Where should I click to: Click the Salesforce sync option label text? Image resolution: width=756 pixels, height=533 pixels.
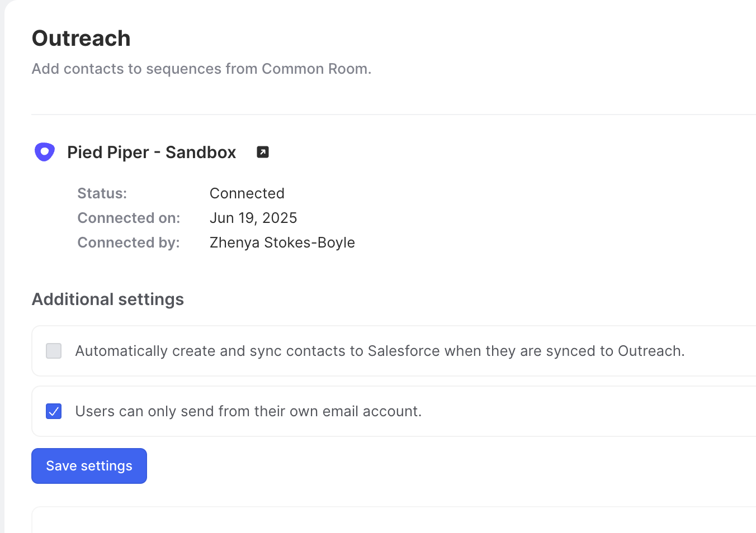coord(380,351)
